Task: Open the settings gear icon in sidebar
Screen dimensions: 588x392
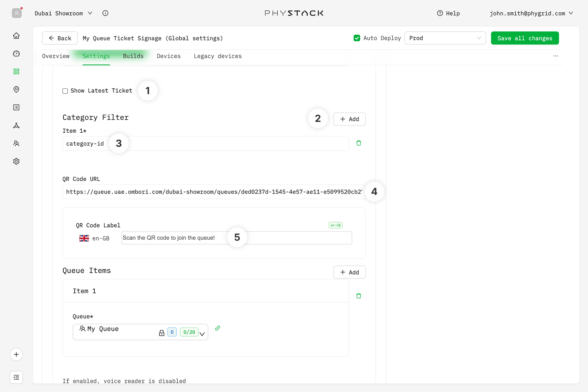Action: pos(16,161)
